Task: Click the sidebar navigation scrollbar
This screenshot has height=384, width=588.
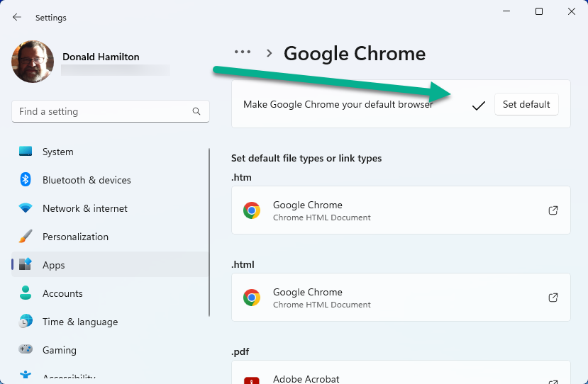Action: click(209, 232)
